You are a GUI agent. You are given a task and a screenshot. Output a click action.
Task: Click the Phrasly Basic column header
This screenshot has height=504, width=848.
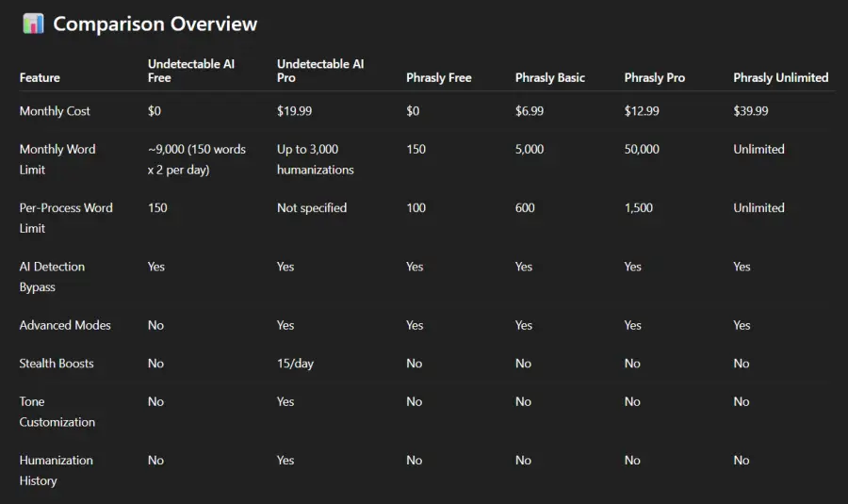point(550,78)
